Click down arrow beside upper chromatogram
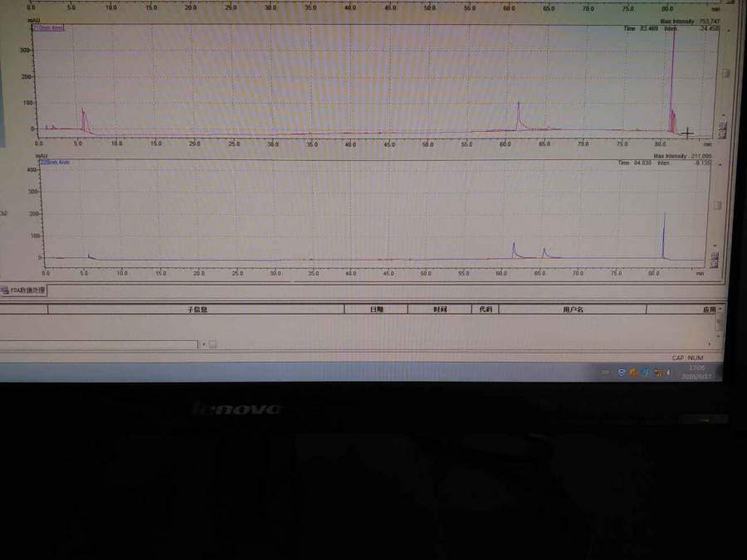747x560 pixels. coord(725,114)
